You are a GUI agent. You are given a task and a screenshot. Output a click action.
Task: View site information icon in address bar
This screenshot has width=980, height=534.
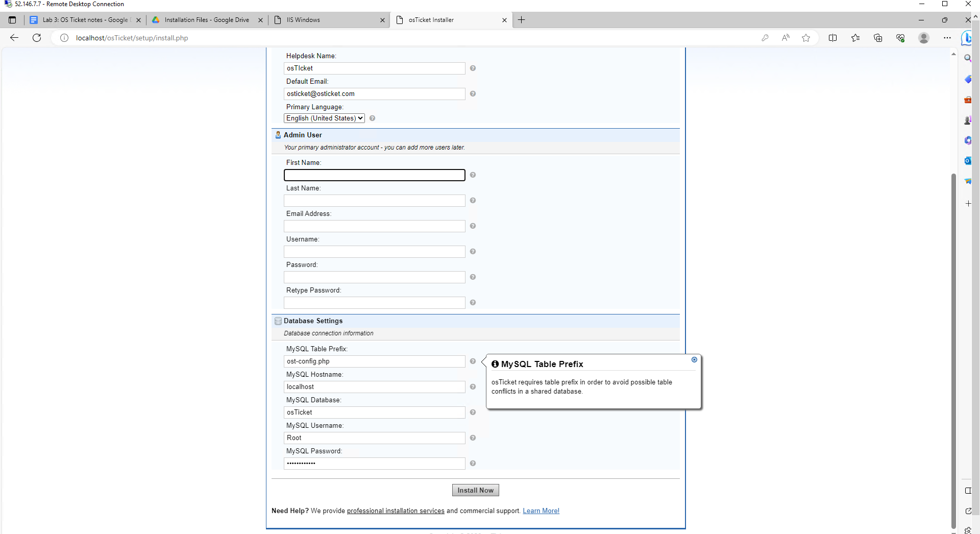pyautogui.click(x=64, y=38)
